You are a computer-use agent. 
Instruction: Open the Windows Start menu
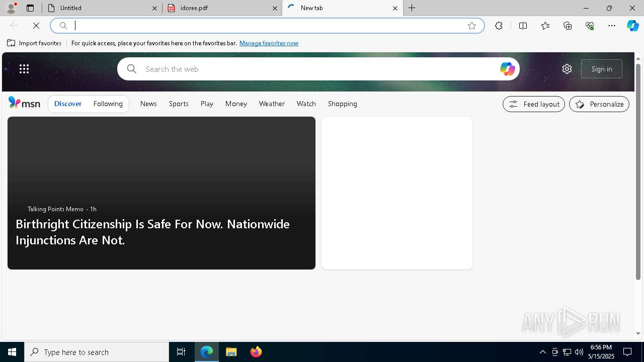coord(12,352)
